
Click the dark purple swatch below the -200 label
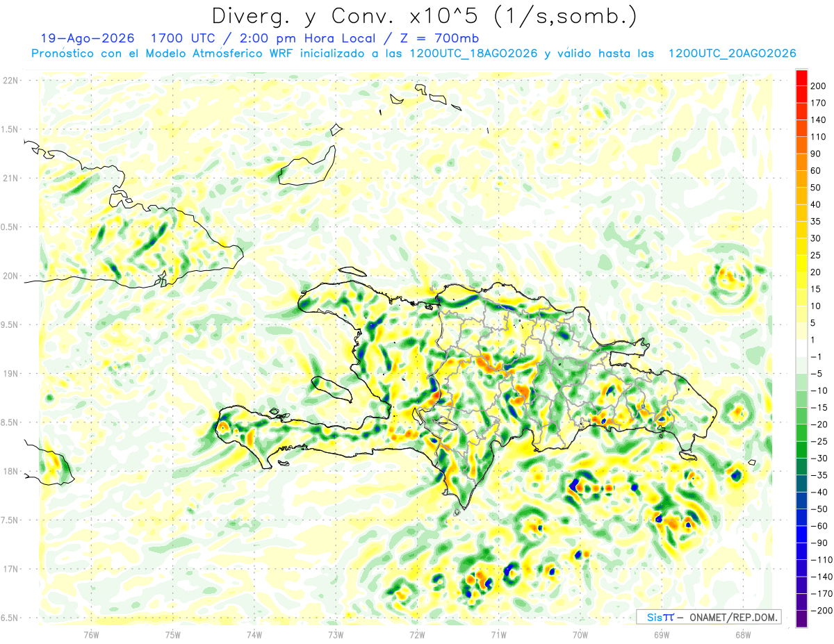coord(801,619)
